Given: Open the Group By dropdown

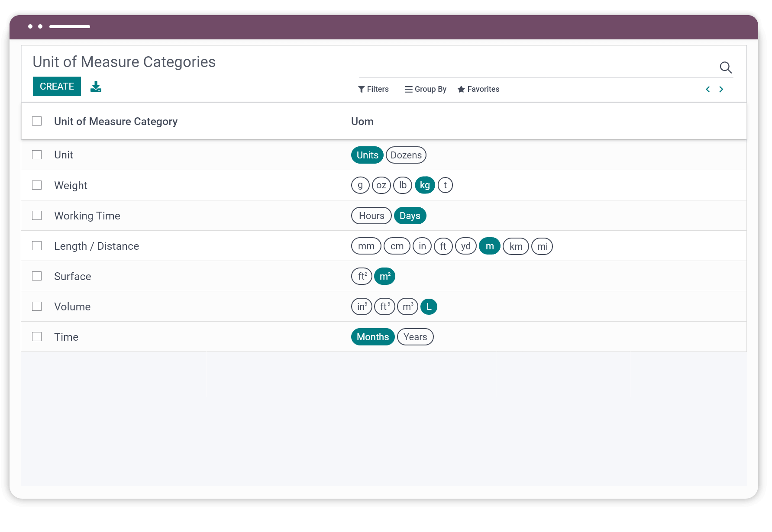Looking at the screenshot, I should point(430,89).
